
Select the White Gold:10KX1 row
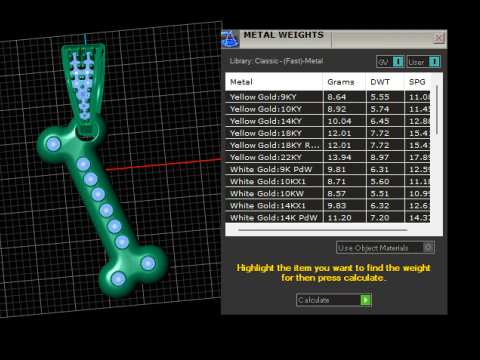pos(328,181)
